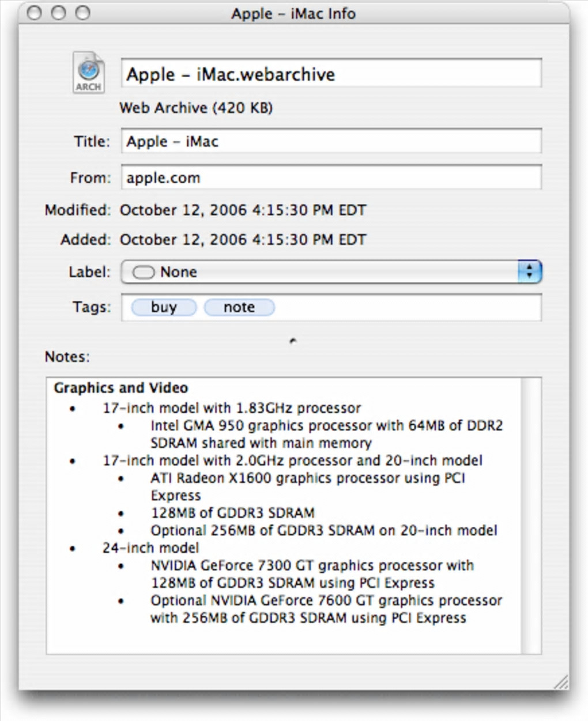Screen dimensions: 588x721
Task: Open the Label dropdown arrows
Action: point(529,271)
